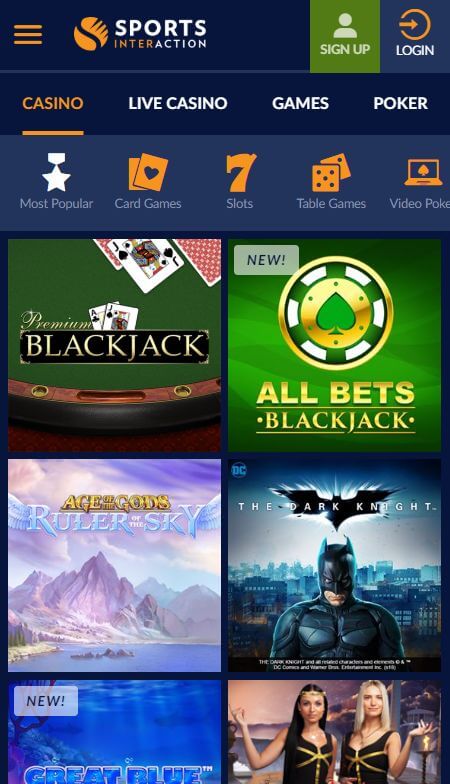Open the game tile with two goddess hostesses
This screenshot has height=784, width=450.
coord(334,732)
